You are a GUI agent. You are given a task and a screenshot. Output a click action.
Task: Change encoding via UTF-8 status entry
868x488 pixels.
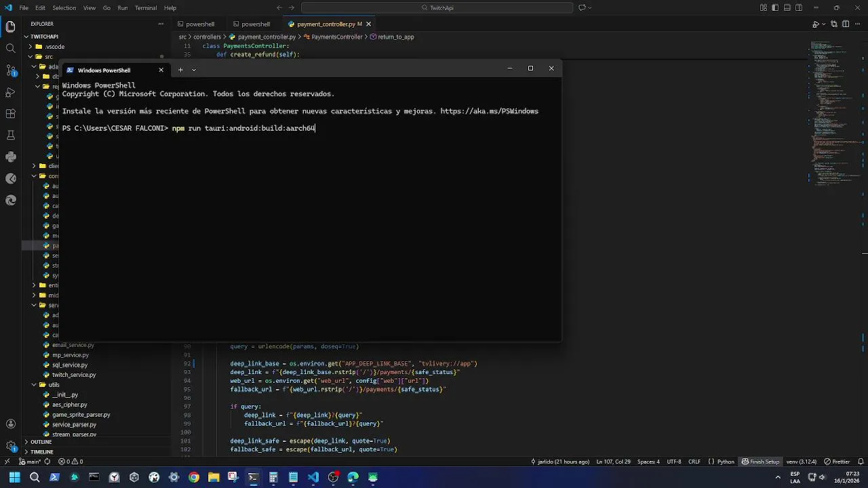(x=674, y=462)
